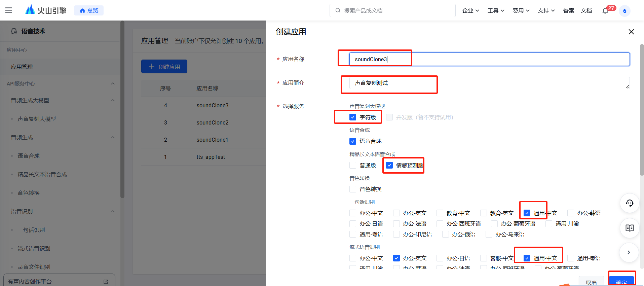The height and width of the screenshot is (286, 644).
Task: Open the notification bell icon
Action: (605, 11)
